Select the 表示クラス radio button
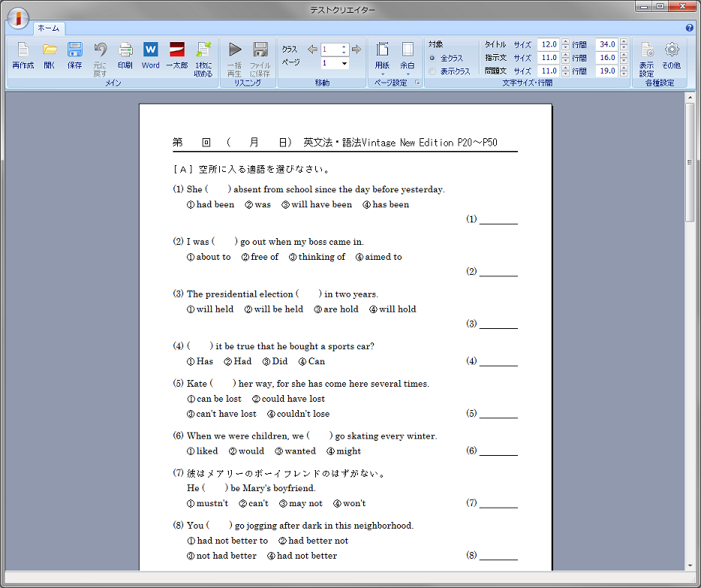The height and width of the screenshot is (588, 701). click(432, 71)
